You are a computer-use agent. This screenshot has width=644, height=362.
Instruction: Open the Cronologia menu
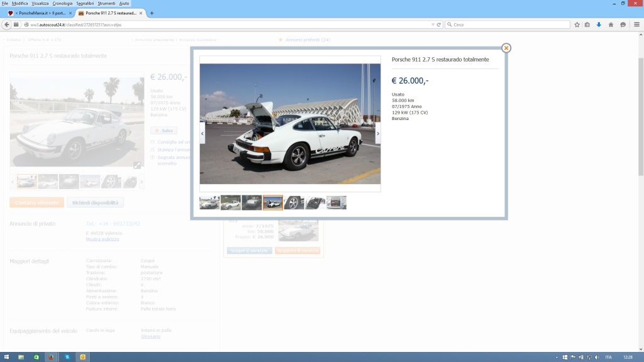point(62,3)
